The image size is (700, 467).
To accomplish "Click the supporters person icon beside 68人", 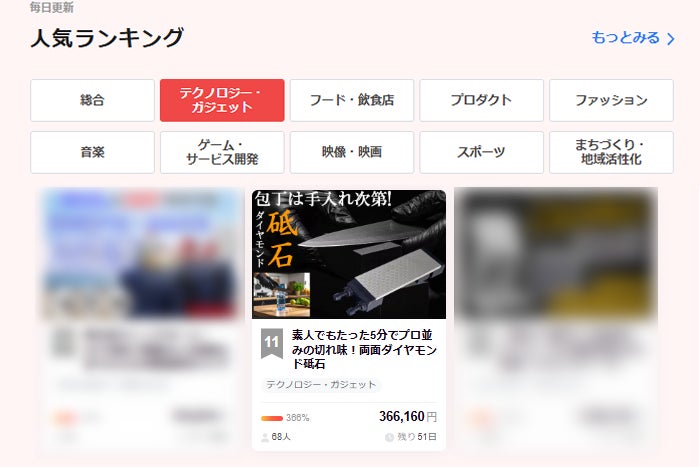I will 265,438.
